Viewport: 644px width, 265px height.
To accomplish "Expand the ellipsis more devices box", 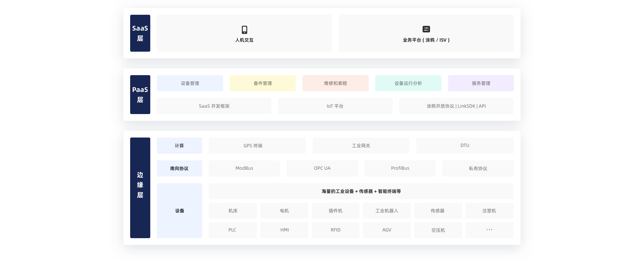I will pos(489,230).
